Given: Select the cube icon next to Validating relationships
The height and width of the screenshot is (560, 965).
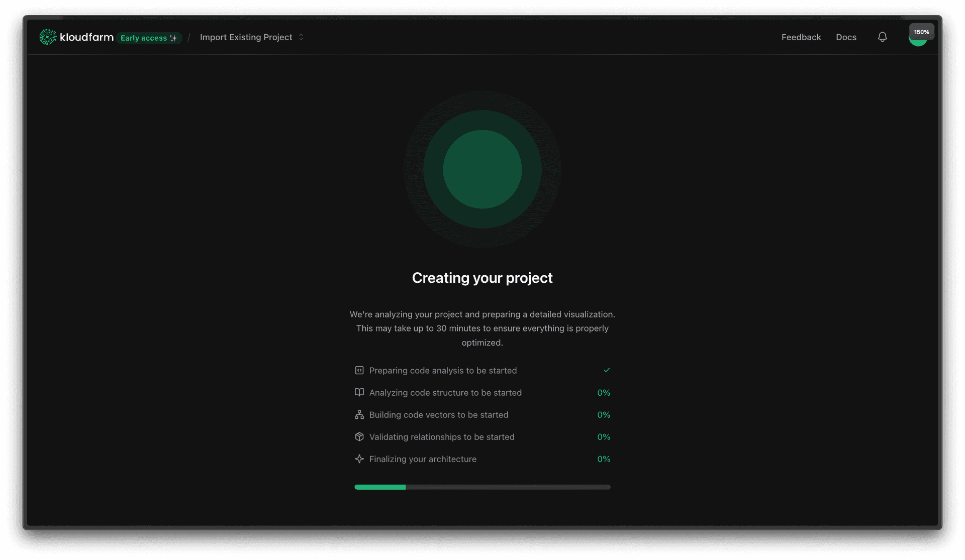Looking at the screenshot, I should pos(359,436).
